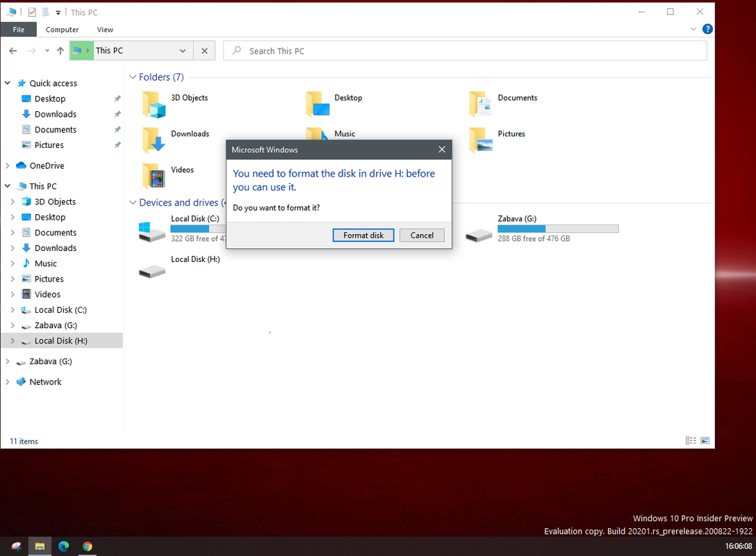Cancel the format disk dialog
This screenshot has height=556, width=756.
(x=422, y=236)
